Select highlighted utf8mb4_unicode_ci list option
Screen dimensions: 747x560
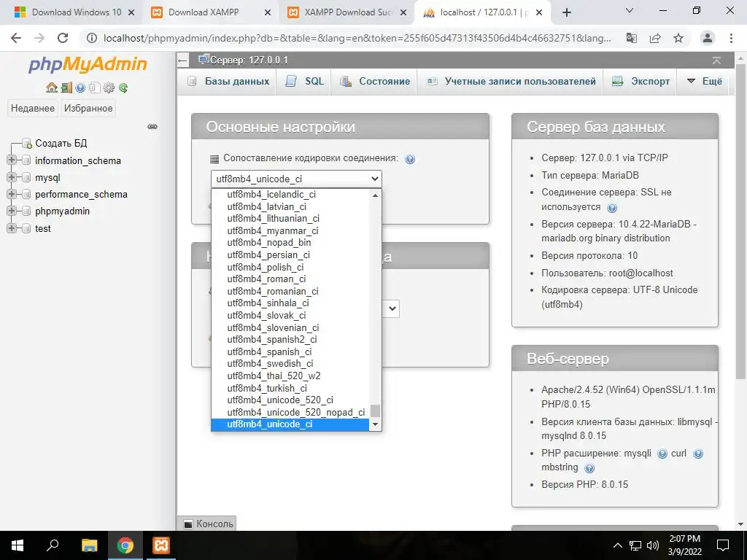click(290, 424)
